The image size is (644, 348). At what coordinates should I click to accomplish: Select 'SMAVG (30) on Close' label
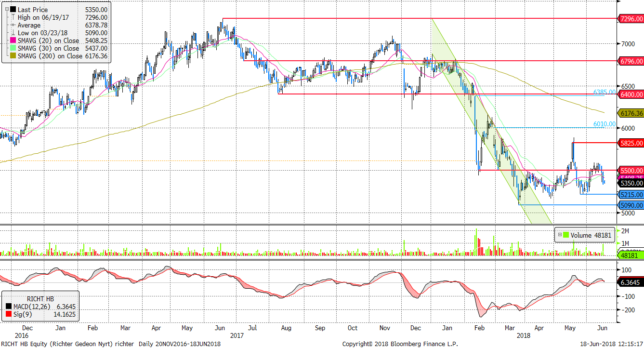coord(48,48)
